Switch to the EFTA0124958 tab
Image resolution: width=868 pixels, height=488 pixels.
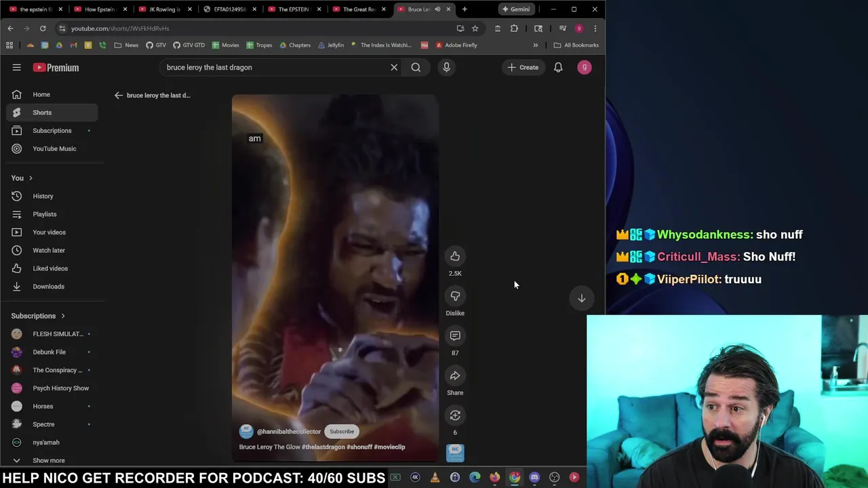tap(229, 9)
